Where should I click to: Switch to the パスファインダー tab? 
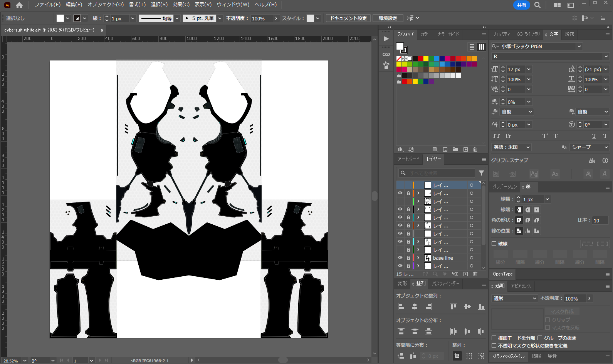(x=446, y=284)
